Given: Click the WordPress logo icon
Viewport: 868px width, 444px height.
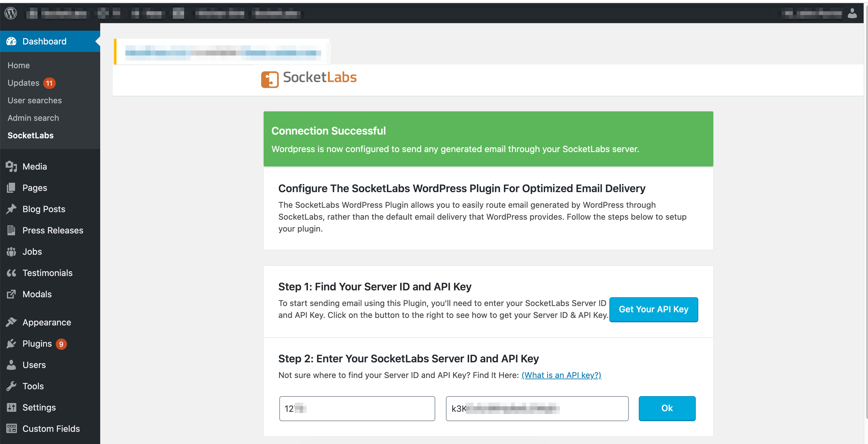Looking at the screenshot, I should click(11, 13).
